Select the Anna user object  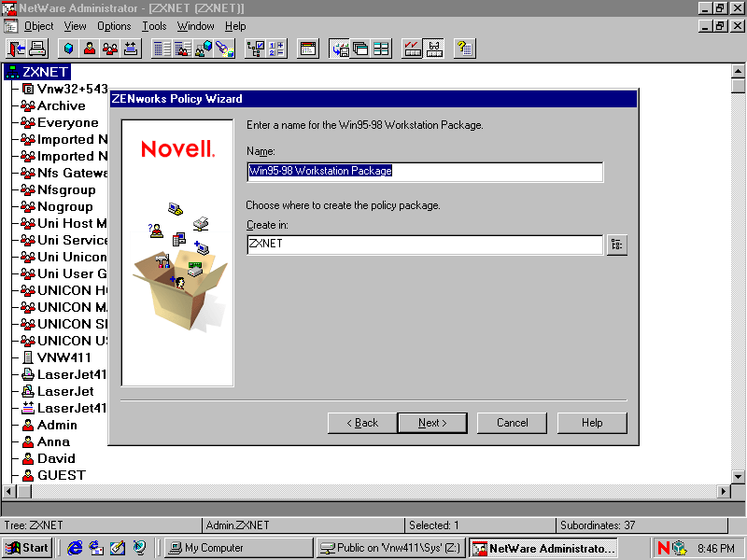pos(53,441)
